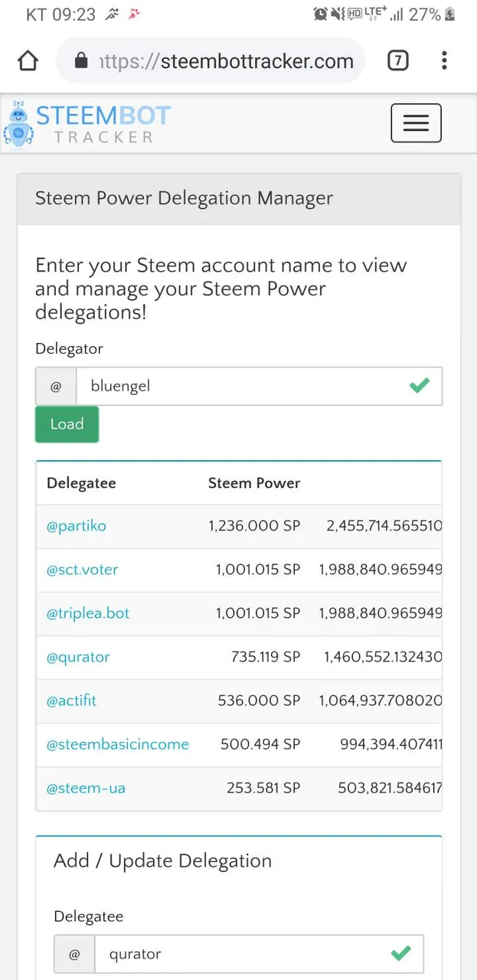477x980 pixels.
Task: Open the @triplea.bot delegatee link
Action: [x=88, y=613]
